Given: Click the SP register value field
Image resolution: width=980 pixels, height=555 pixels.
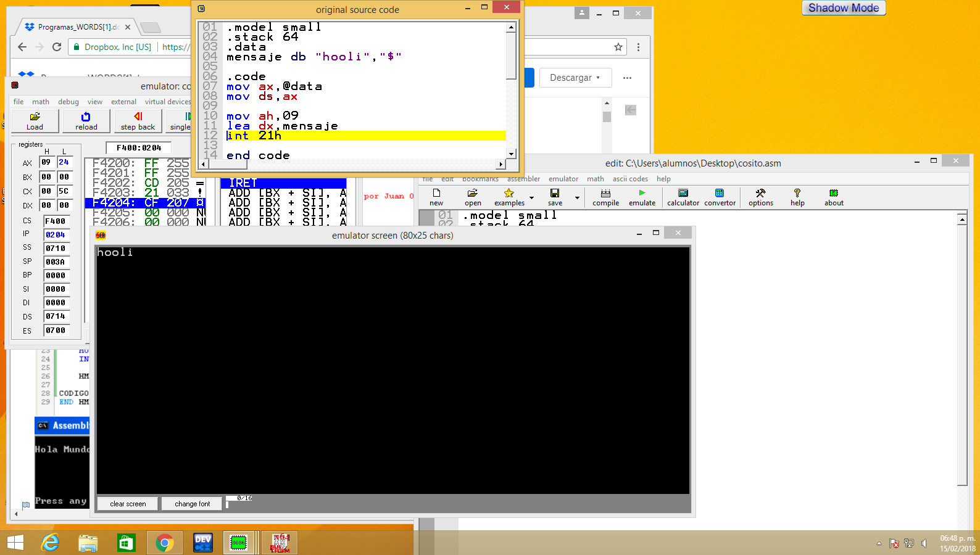Looking at the screenshot, I should [x=56, y=262].
